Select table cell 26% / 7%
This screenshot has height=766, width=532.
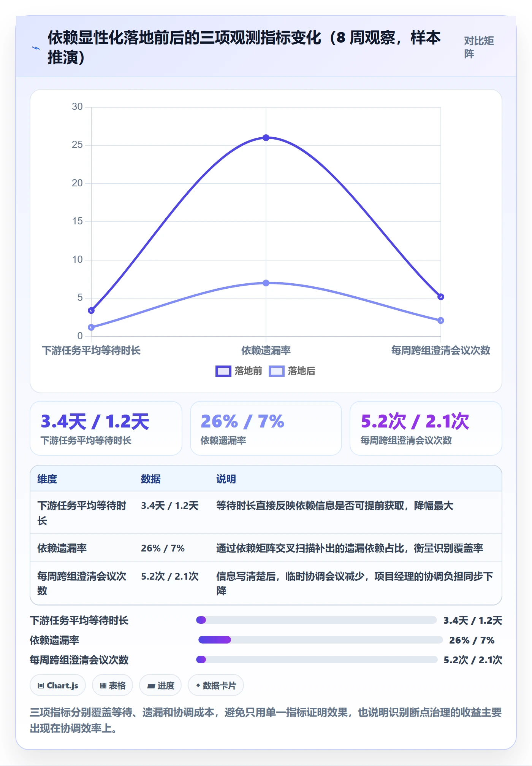(x=163, y=548)
